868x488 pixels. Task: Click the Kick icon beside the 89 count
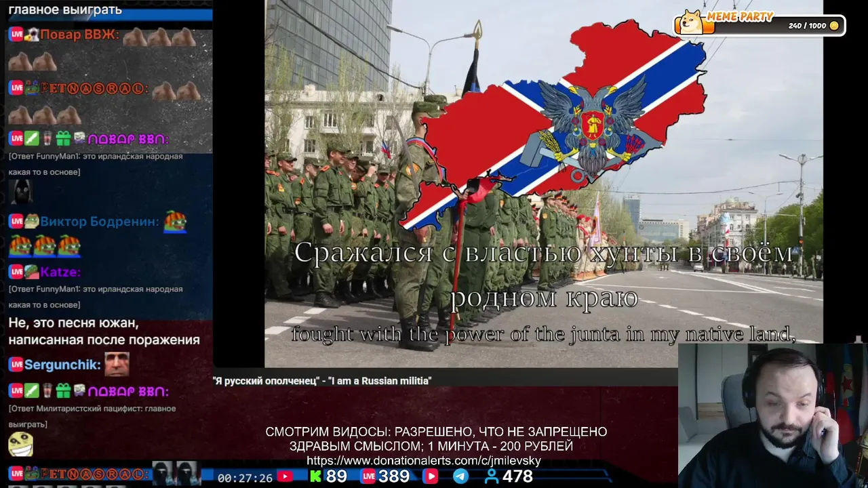pyautogui.click(x=315, y=476)
